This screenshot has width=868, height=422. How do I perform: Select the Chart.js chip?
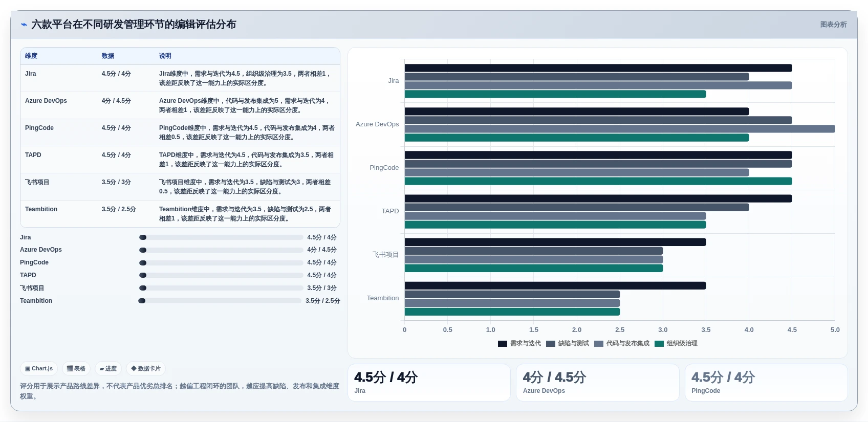(39, 368)
